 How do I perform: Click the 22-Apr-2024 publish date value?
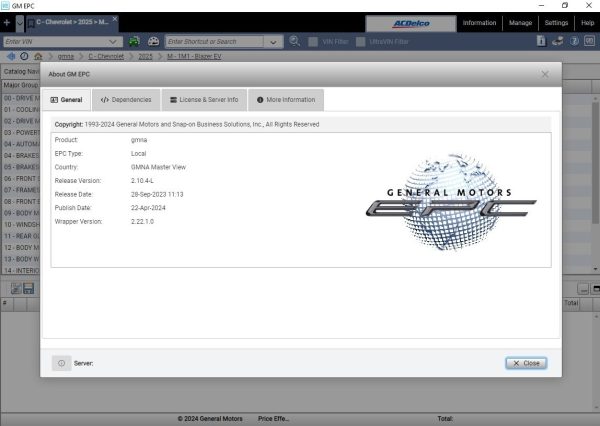148,208
